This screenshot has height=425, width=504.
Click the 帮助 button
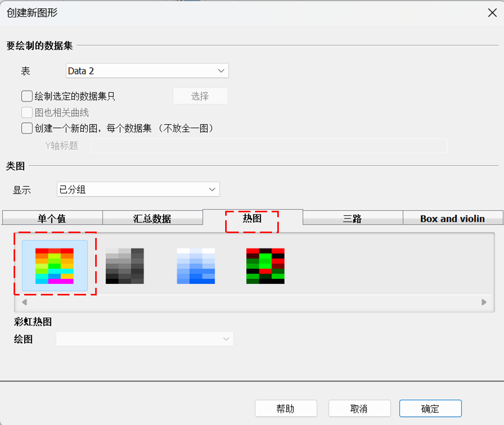[286, 408]
